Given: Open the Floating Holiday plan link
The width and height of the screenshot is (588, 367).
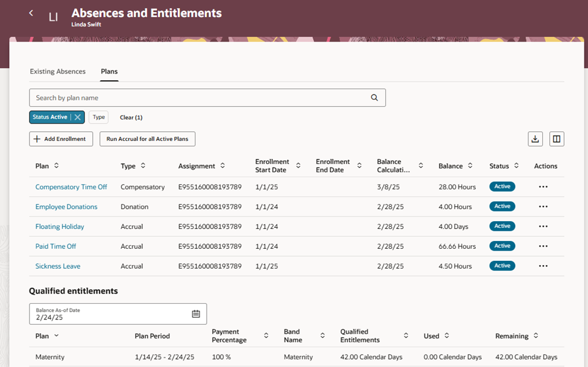Looking at the screenshot, I should coord(60,227).
